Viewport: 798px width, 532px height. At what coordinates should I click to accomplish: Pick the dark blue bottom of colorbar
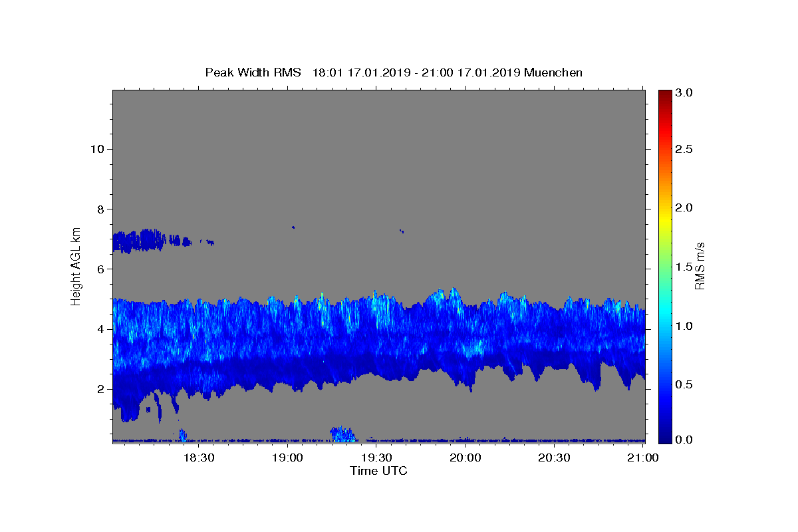coord(665,436)
